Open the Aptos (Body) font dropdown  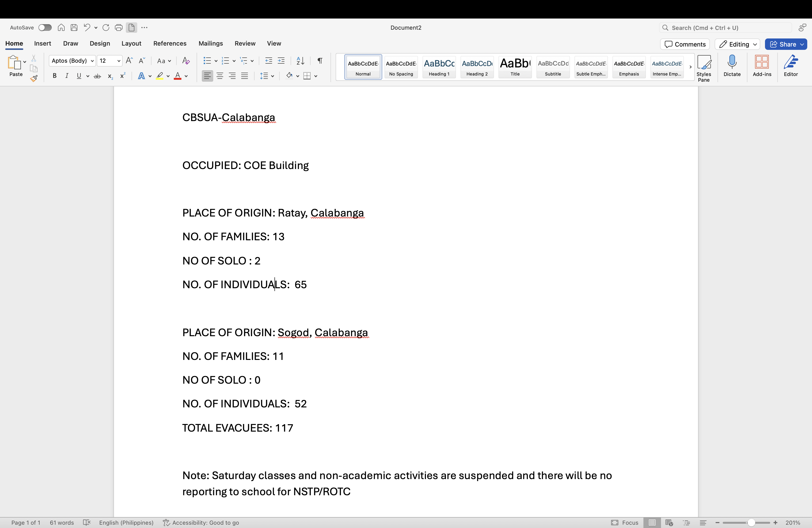pyautogui.click(x=72, y=61)
